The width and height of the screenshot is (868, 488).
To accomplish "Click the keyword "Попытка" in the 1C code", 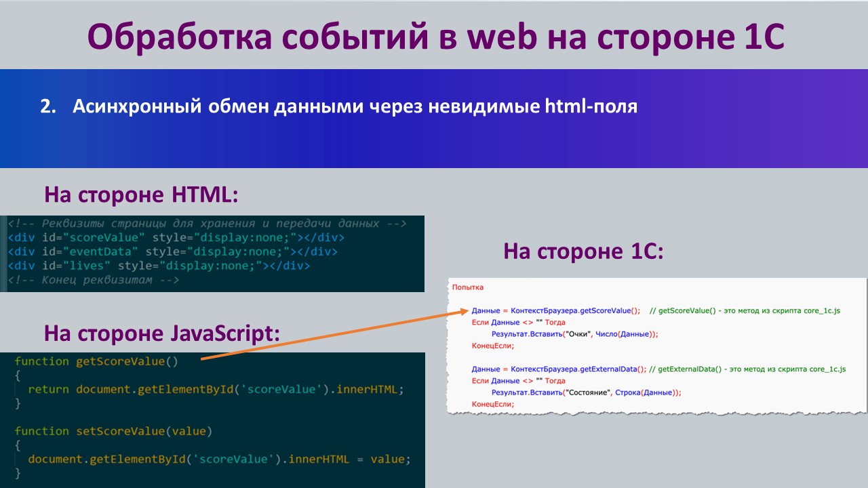I will [467, 287].
